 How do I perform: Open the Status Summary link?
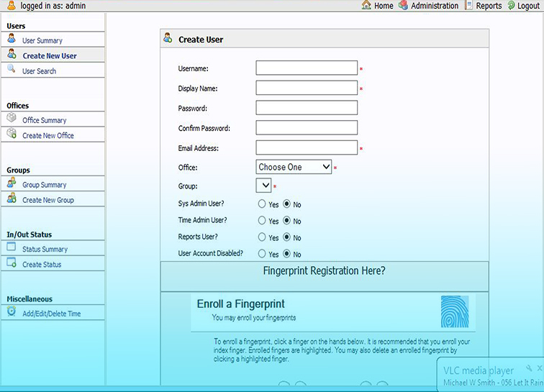[45, 250]
